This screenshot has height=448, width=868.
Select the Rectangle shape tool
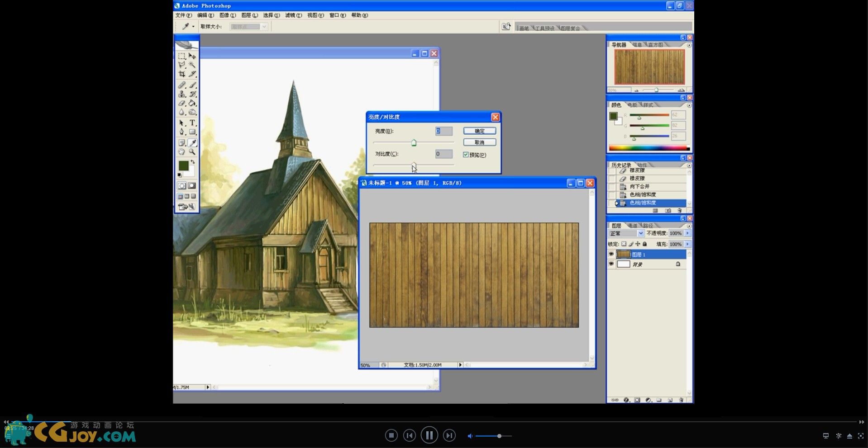point(192,132)
